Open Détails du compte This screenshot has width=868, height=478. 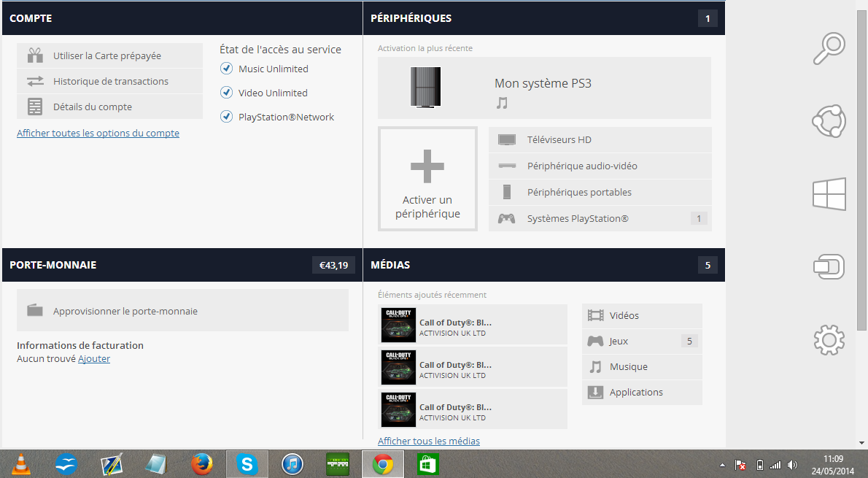(109, 107)
